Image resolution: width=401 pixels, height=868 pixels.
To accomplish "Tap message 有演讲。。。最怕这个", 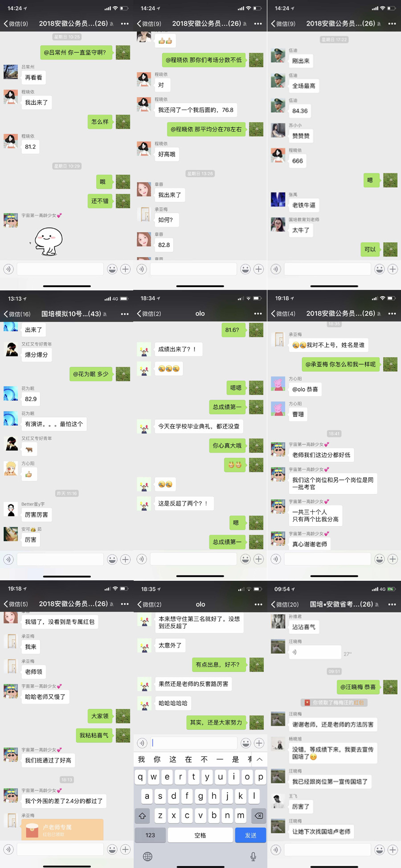I will tap(54, 424).
